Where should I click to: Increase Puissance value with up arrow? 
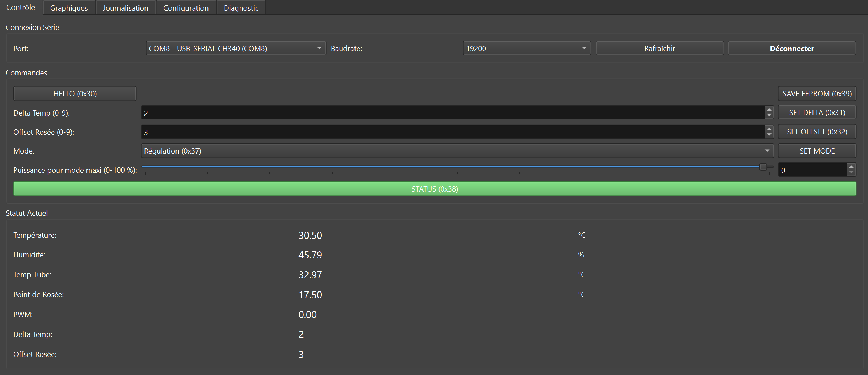pos(851,167)
